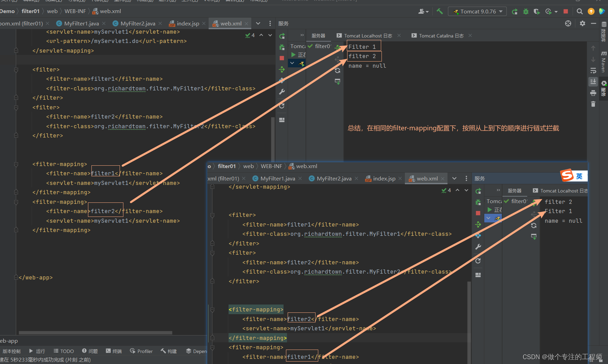Toggle scroll-to-end in the console toolbar

pos(593,82)
